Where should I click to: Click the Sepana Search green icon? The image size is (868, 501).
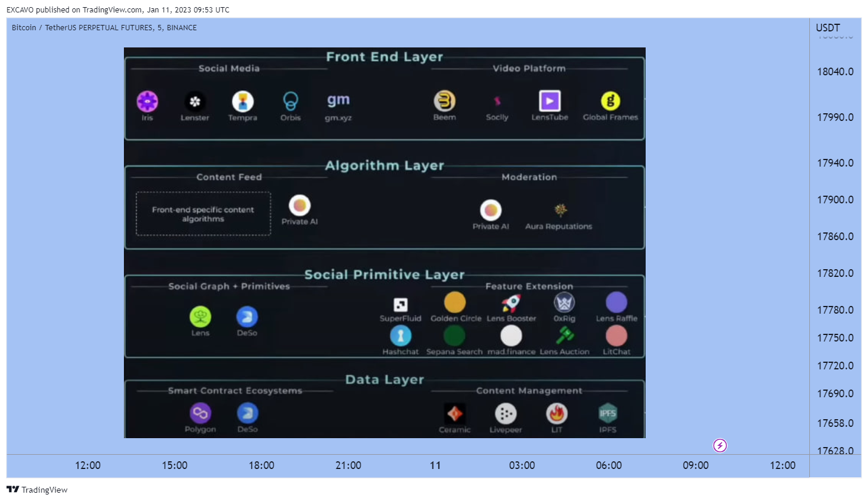click(x=454, y=336)
